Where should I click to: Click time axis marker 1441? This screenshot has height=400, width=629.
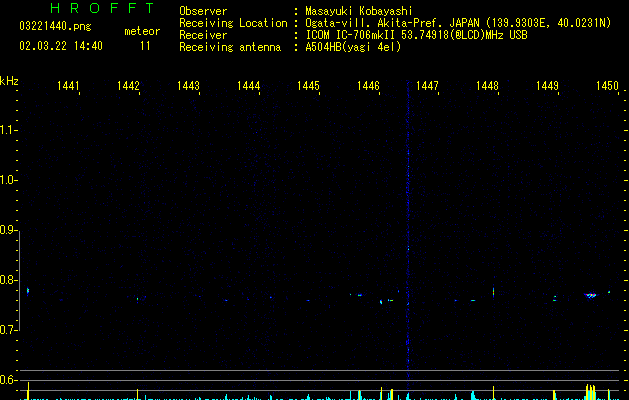[68, 86]
